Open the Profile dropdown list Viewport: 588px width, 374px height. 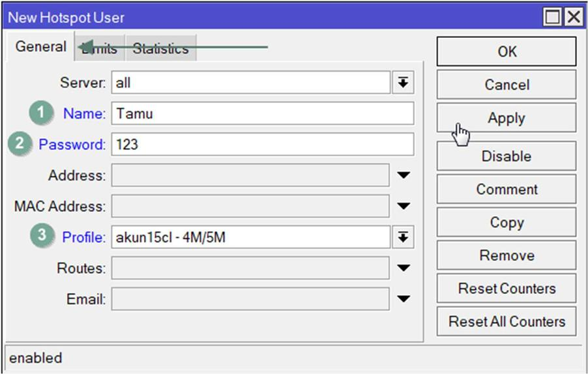click(x=403, y=238)
